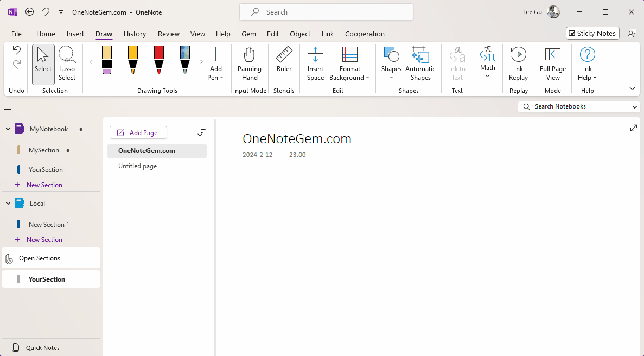The width and height of the screenshot is (644, 356).
Task: Click the OneNote app logo icon
Action: tap(12, 12)
